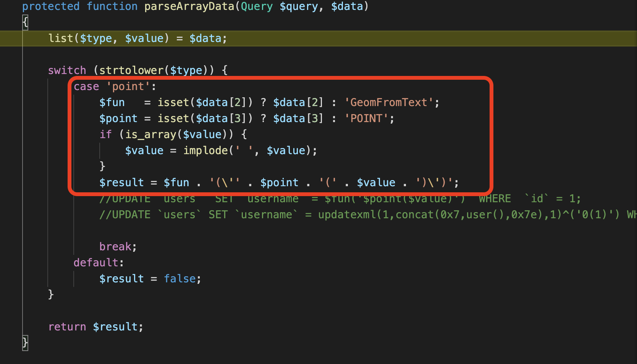This screenshot has width=637, height=364.
Task: Click the $data[3] after the question mark
Action: (x=298, y=118)
